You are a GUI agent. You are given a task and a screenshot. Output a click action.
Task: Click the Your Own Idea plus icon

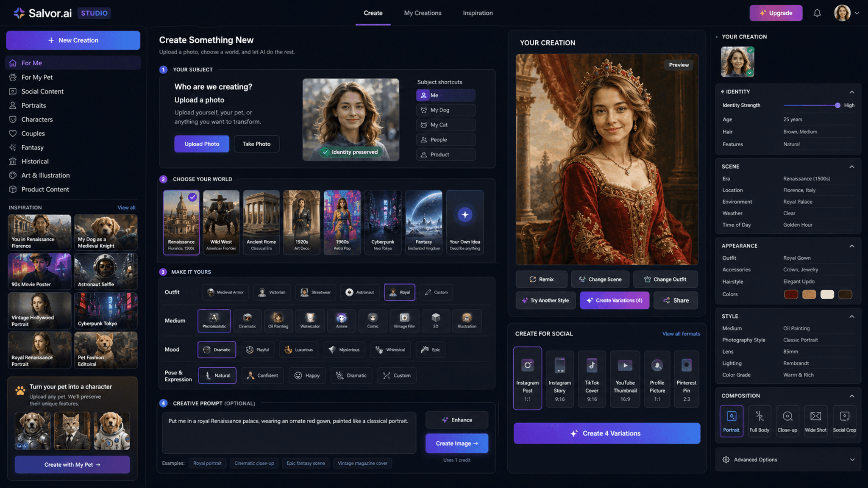465,215
